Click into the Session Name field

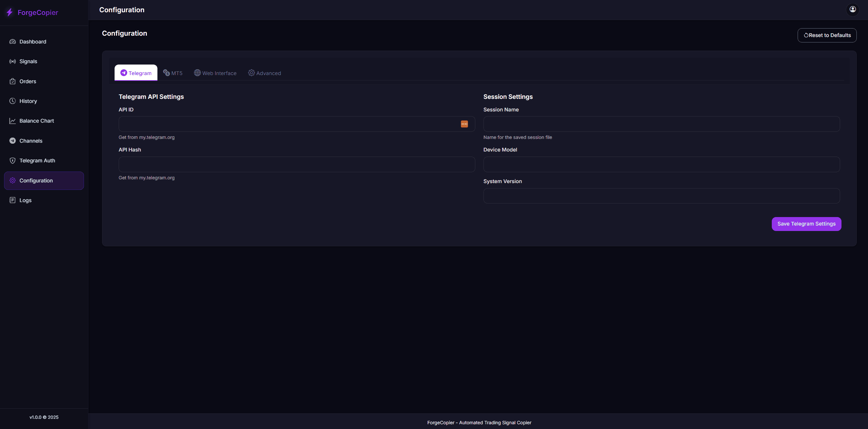click(x=661, y=124)
